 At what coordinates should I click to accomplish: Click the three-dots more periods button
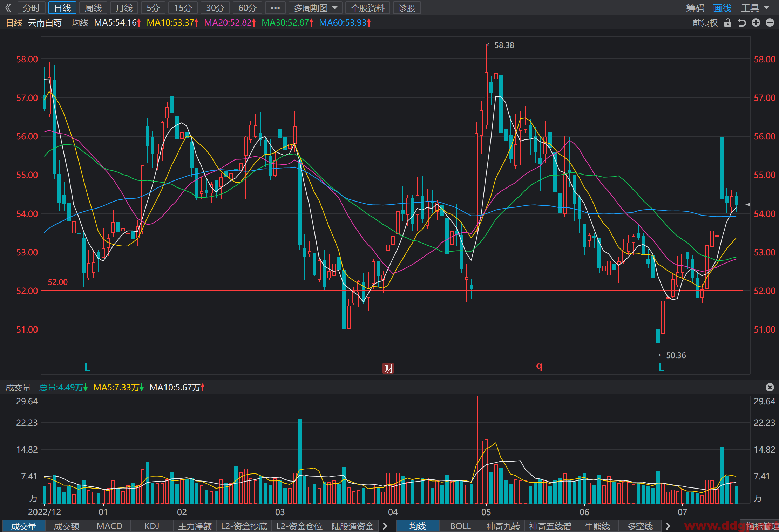(276, 8)
